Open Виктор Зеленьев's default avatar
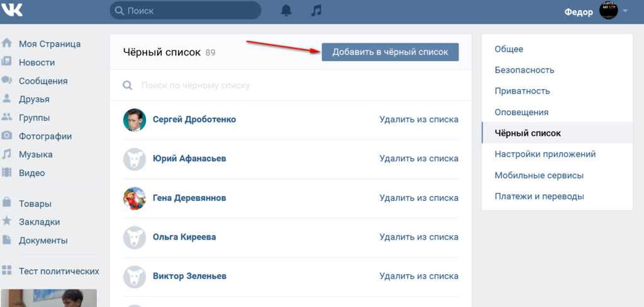644x307 pixels. 135,276
